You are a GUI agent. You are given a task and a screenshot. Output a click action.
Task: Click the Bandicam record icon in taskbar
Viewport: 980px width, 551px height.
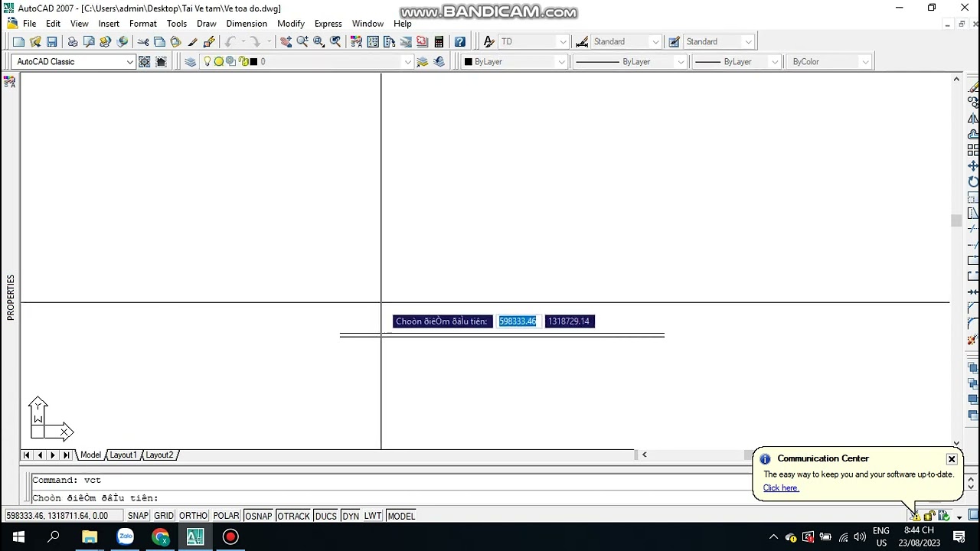coord(230,537)
